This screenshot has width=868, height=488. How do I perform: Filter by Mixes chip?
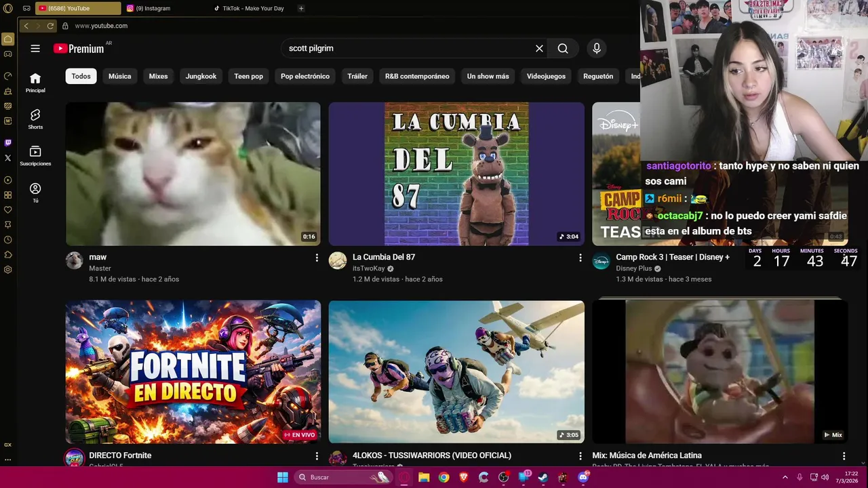tap(158, 76)
